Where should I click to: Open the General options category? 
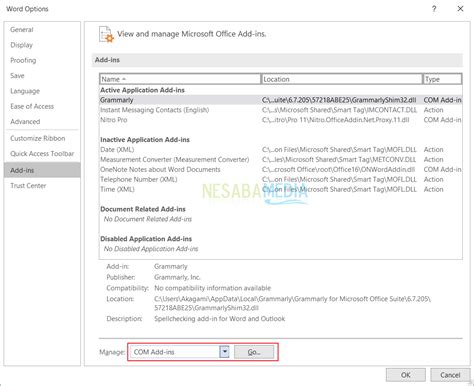point(42,30)
